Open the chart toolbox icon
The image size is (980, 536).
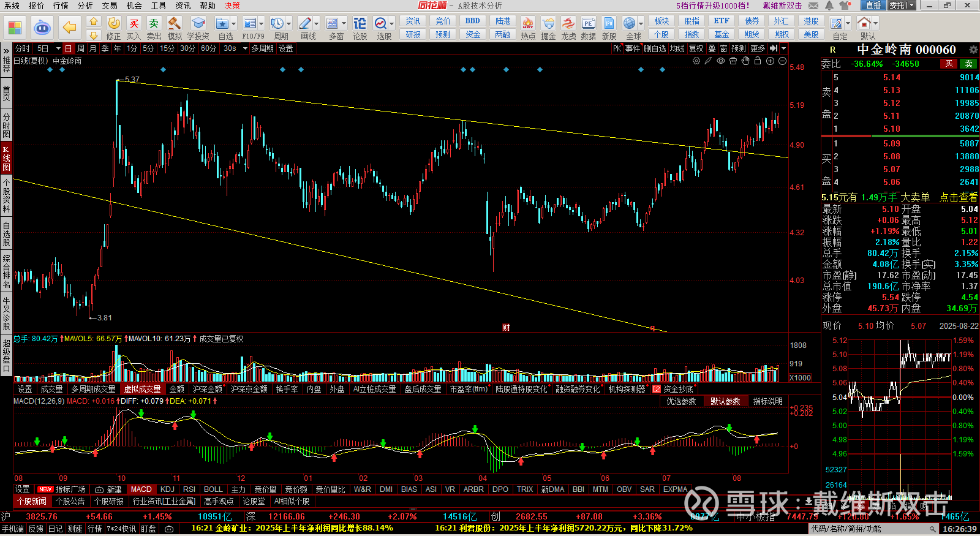[733, 61]
